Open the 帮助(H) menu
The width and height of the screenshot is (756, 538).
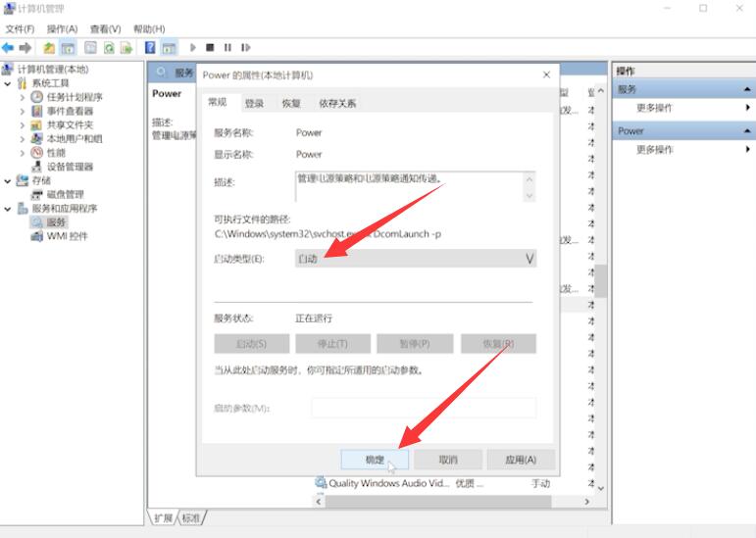[x=149, y=28]
